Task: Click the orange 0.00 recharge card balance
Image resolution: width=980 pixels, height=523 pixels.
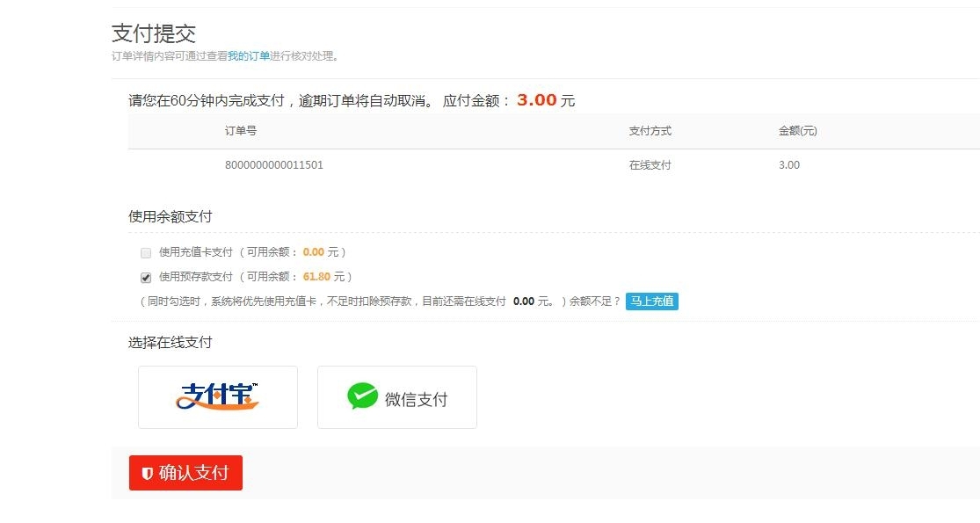Action: 313,252
